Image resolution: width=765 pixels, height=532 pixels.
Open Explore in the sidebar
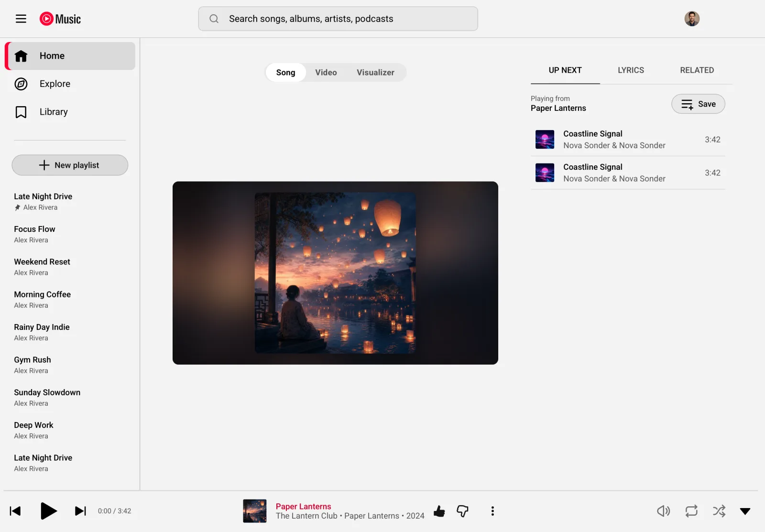(x=70, y=84)
